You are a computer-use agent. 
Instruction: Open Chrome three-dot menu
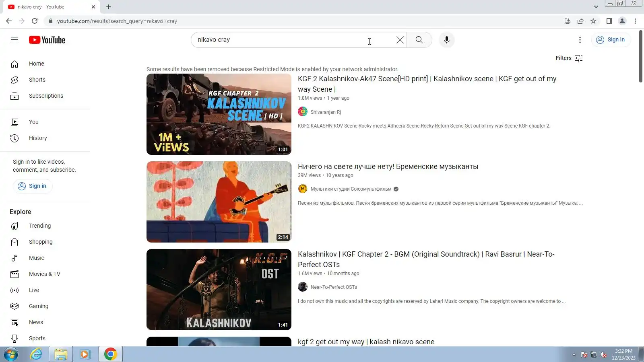(635, 21)
